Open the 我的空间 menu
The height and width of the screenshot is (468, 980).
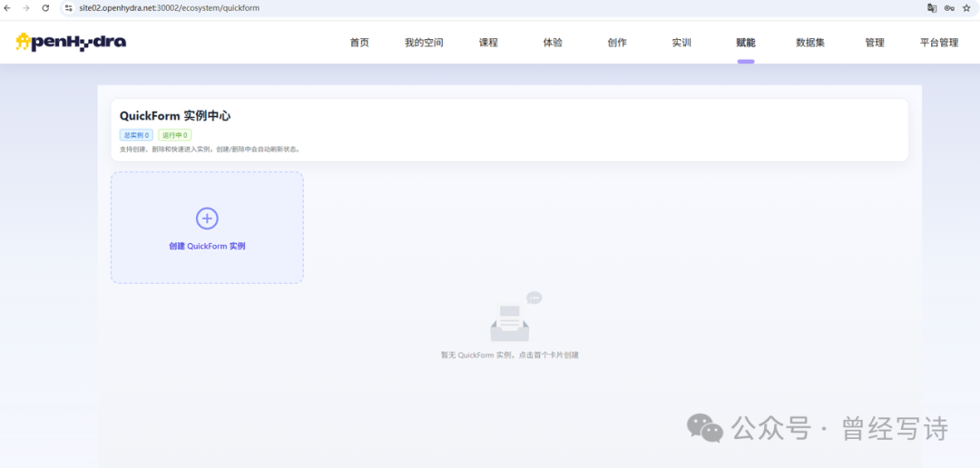[x=424, y=44]
